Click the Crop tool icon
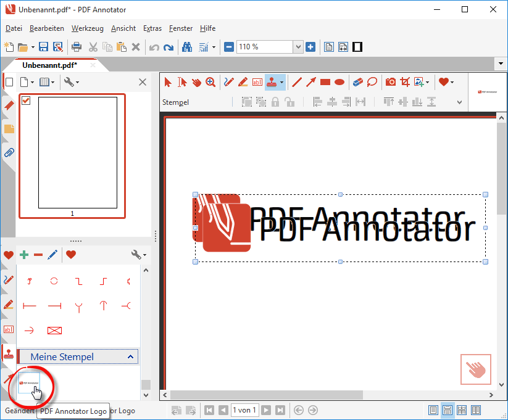Image resolution: width=508 pixels, height=420 pixels. 405,82
